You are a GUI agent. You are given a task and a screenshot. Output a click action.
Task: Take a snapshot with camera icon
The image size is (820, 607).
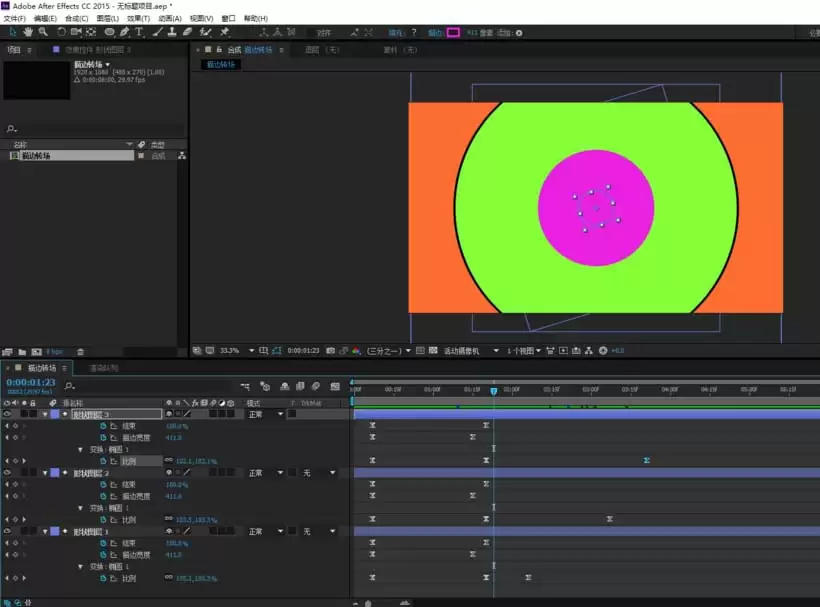[x=331, y=350]
